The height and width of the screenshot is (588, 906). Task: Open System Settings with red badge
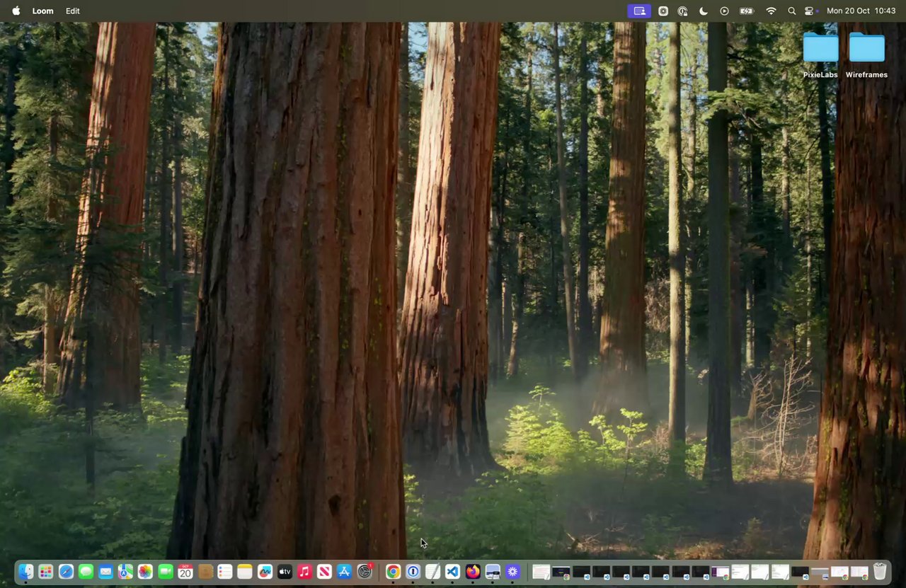pyautogui.click(x=365, y=572)
